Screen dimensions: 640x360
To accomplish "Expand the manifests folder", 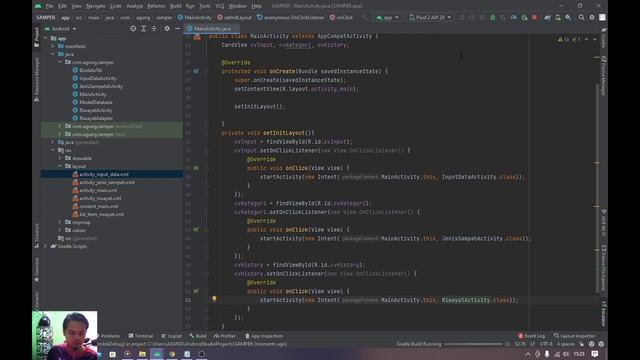I will coord(53,46).
